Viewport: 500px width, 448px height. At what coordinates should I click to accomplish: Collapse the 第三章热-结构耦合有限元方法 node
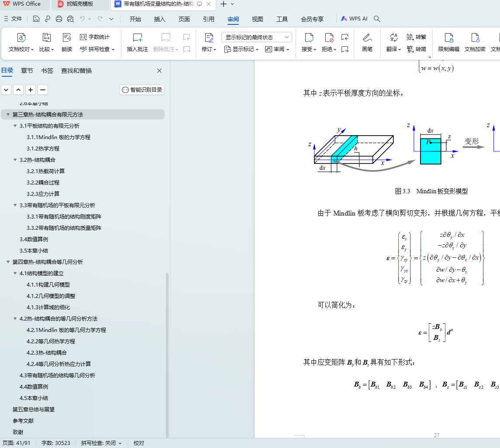[x=8, y=114]
